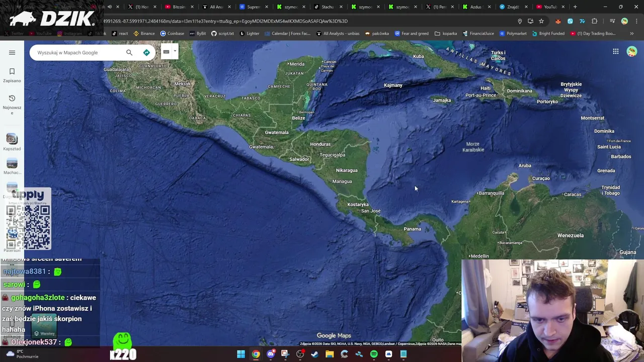Open the koparka bookmarks folder
This screenshot has width=644, height=362.
tap(446, 34)
